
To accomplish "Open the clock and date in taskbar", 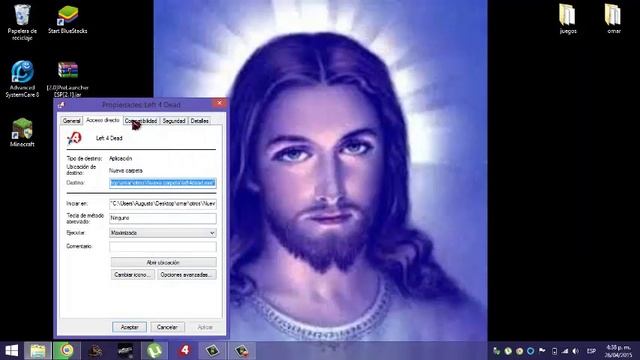I will point(618,351).
